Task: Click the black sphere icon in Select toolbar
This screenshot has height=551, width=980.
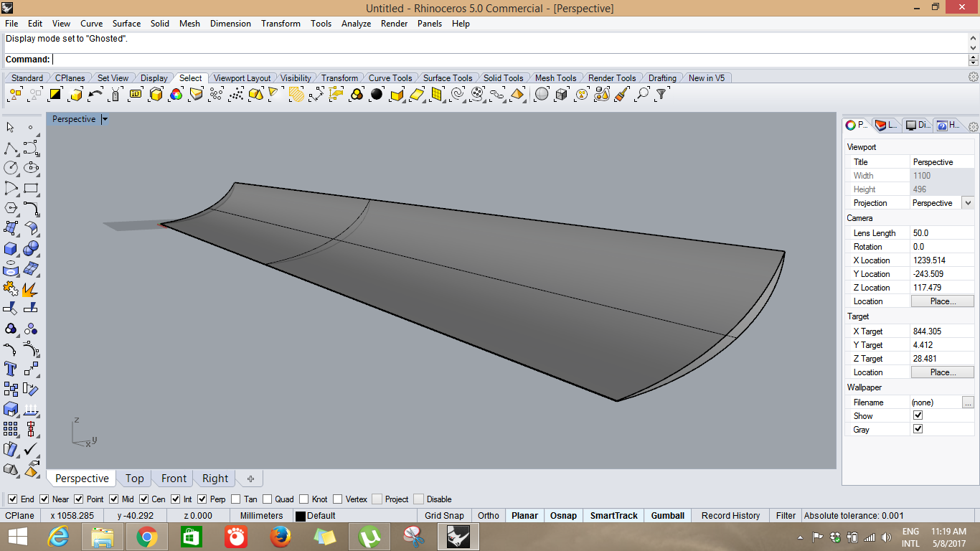Action: [x=377, y=94]
